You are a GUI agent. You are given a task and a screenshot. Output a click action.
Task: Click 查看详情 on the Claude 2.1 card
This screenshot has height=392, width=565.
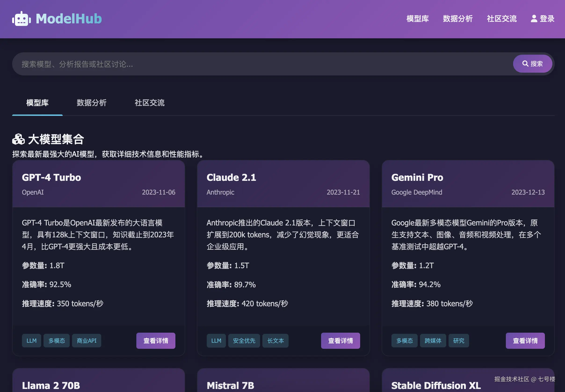(x=340, y=340)
